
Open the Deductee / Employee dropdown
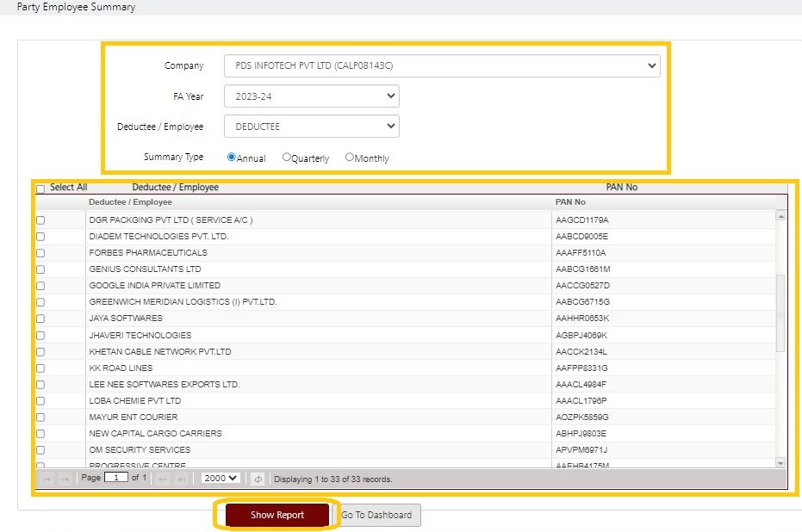[310, 126]
